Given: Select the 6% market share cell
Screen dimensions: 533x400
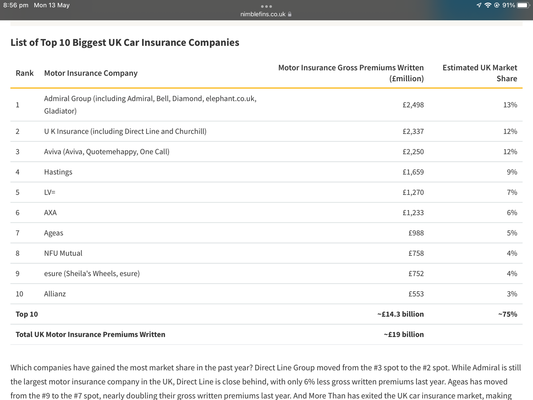Looking at the screenshot, I should point(512,213).
